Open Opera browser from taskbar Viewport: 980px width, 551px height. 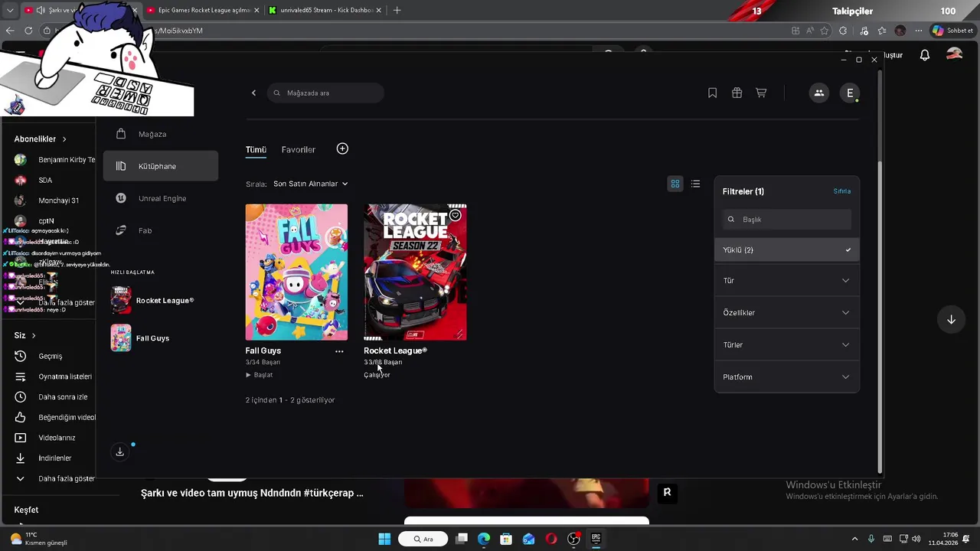coord(550,539)
